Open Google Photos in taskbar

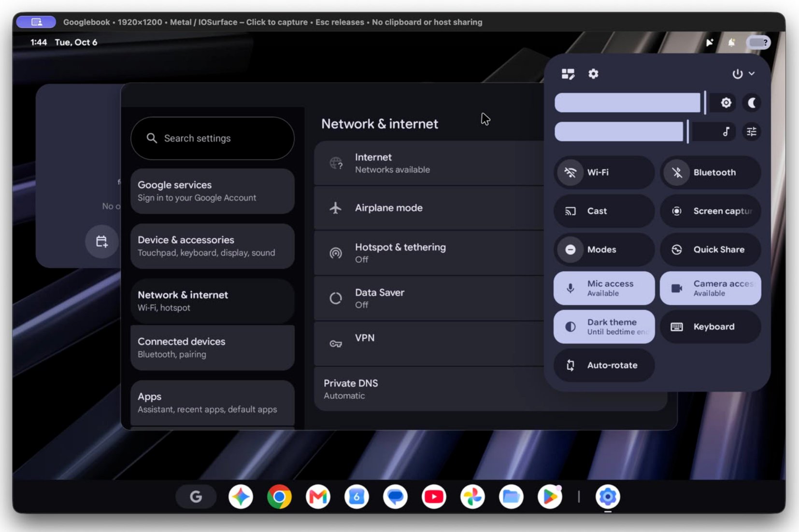coord(472,497)
